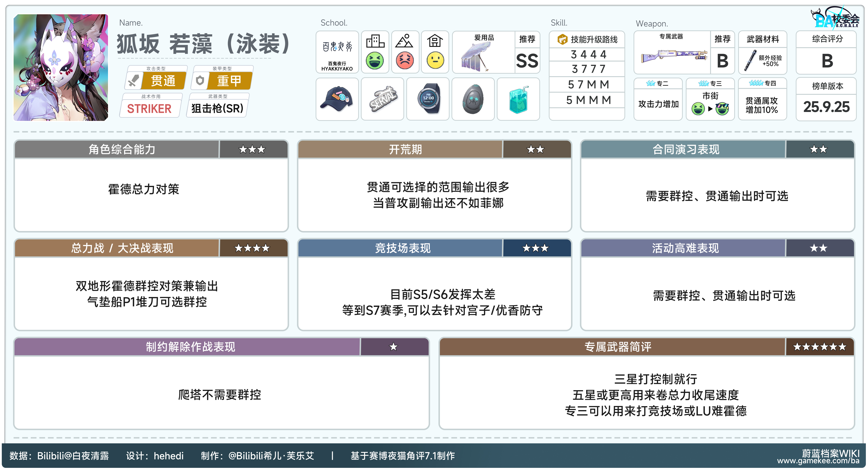Select the 重甲 armor type badge

point(229,81)
